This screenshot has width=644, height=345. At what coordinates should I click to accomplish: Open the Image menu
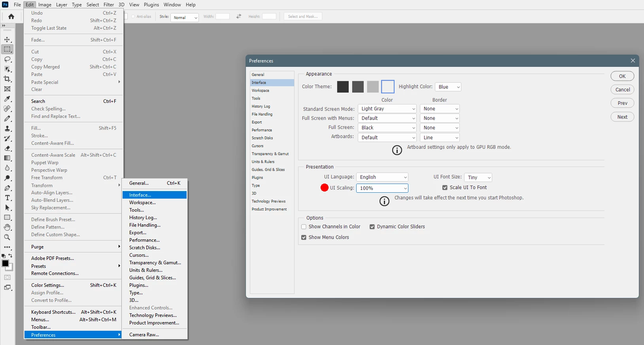click(x=45, y=5)
